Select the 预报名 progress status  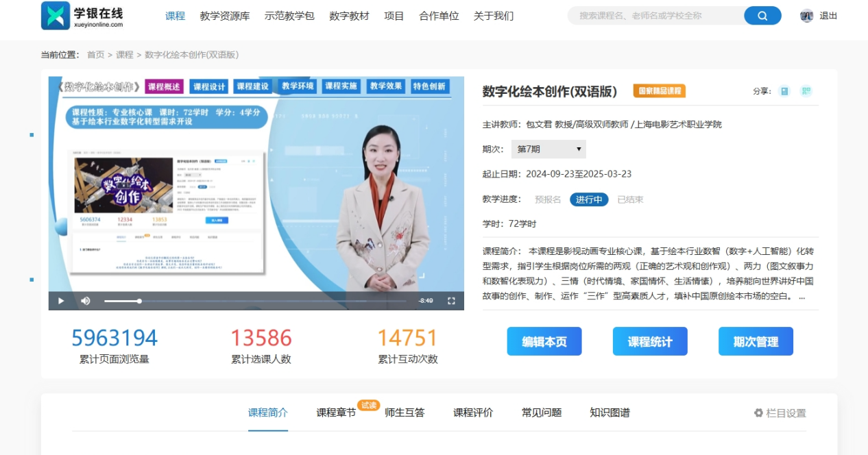[548, 199]
